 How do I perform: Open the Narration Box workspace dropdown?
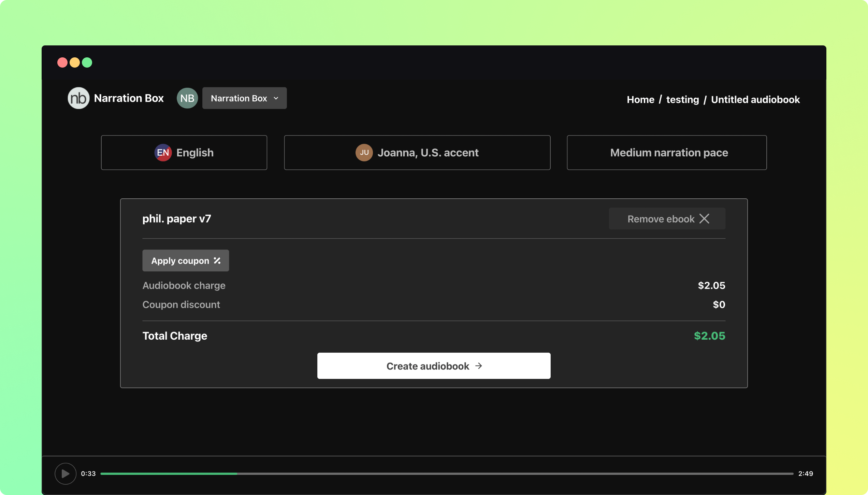tap(244, 98)
